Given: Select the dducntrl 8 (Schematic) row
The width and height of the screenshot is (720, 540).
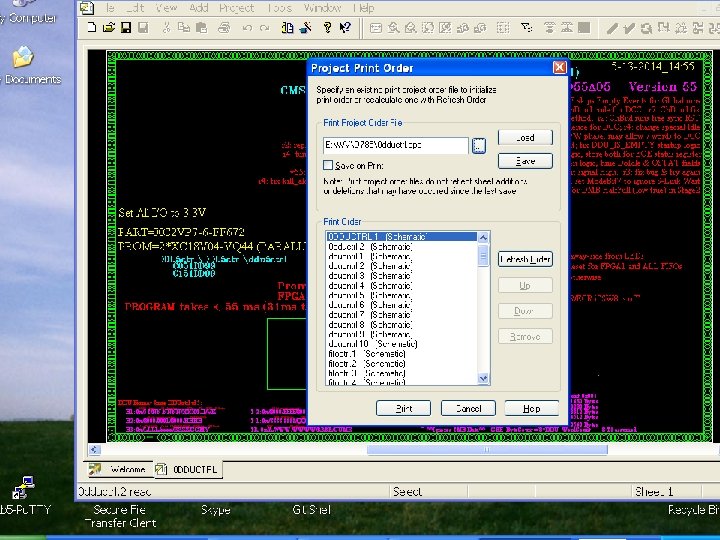Looking at the screenshot, I should [402, 325].
